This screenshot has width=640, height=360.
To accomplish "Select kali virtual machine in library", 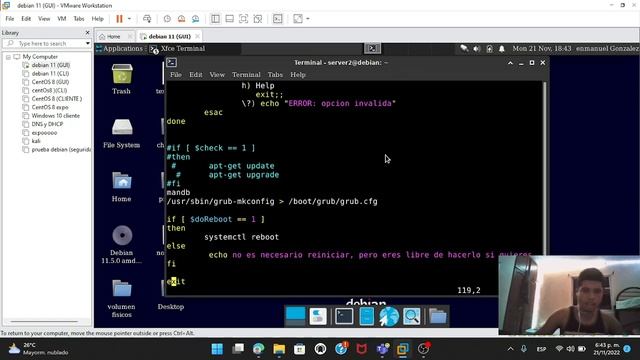I will pyautogui.click(x=36, y=141).
